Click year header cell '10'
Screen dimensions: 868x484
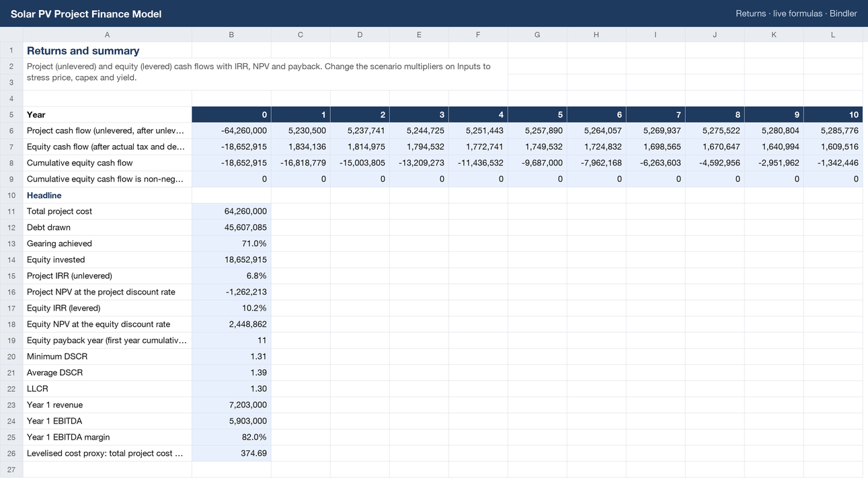click(833, 114)
